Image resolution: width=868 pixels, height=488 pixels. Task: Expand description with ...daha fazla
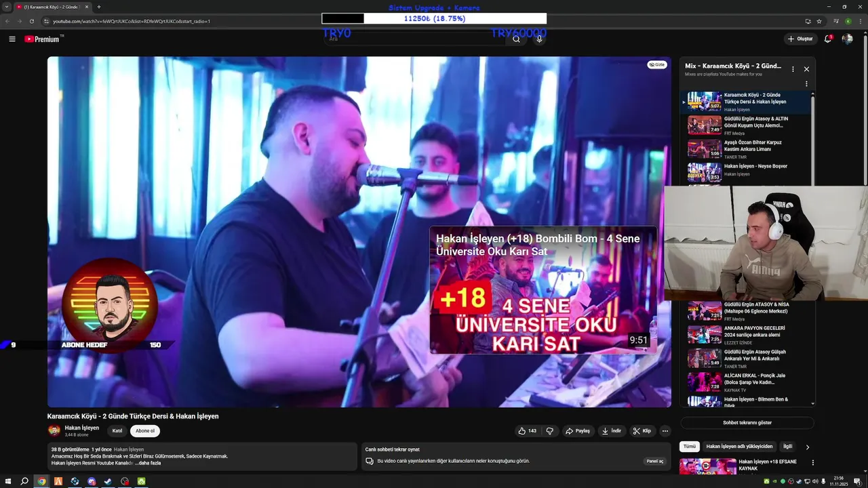[x=148, y=463]
